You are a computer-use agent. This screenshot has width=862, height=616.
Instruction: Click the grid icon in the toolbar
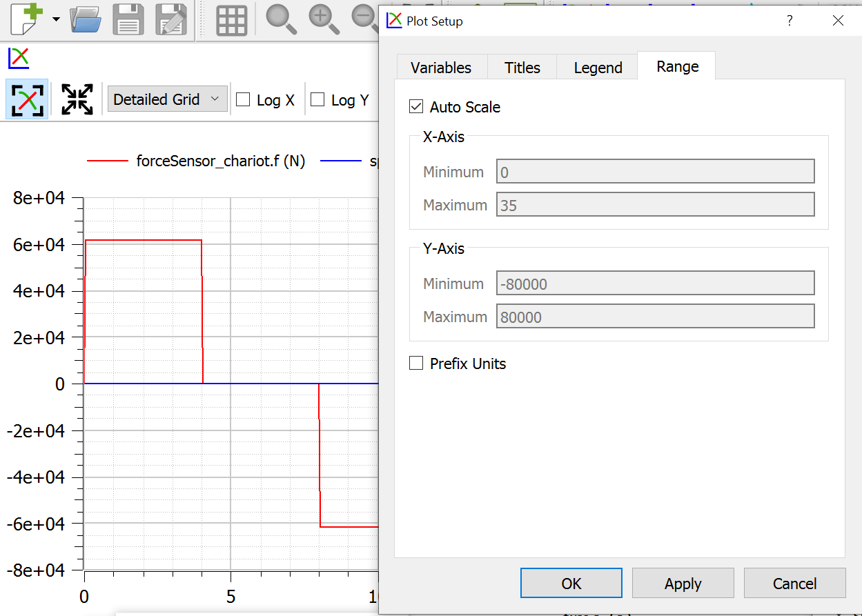[231, 19]
